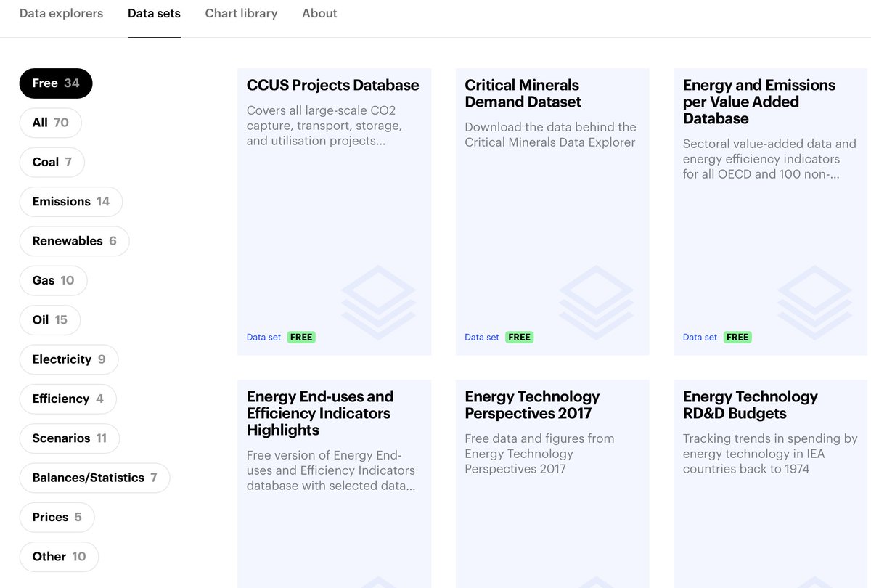This screenshot has width=871, height=588.
Task: Select the Data sets tab
Action: tap(154, 13)
